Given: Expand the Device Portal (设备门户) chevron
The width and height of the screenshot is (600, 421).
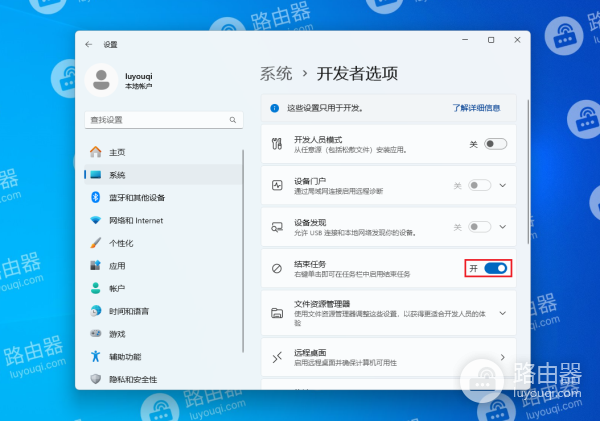Looking at the screenshot, I should (x=503, y=186).
